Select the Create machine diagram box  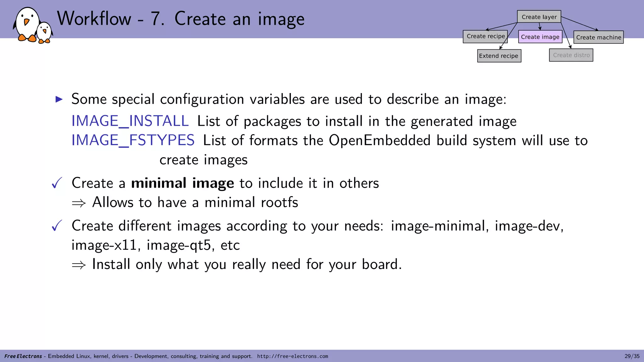pyautogui.click(x=598, y=37)
